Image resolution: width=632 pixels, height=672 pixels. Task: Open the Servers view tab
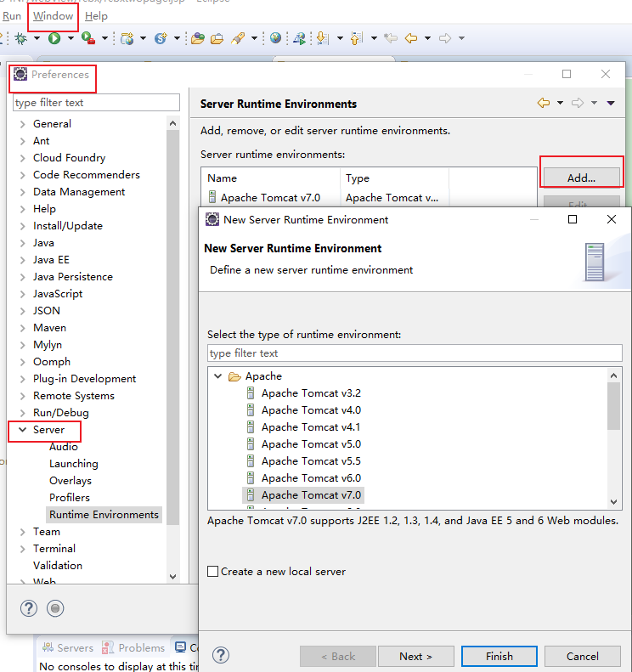coord(68,647)
